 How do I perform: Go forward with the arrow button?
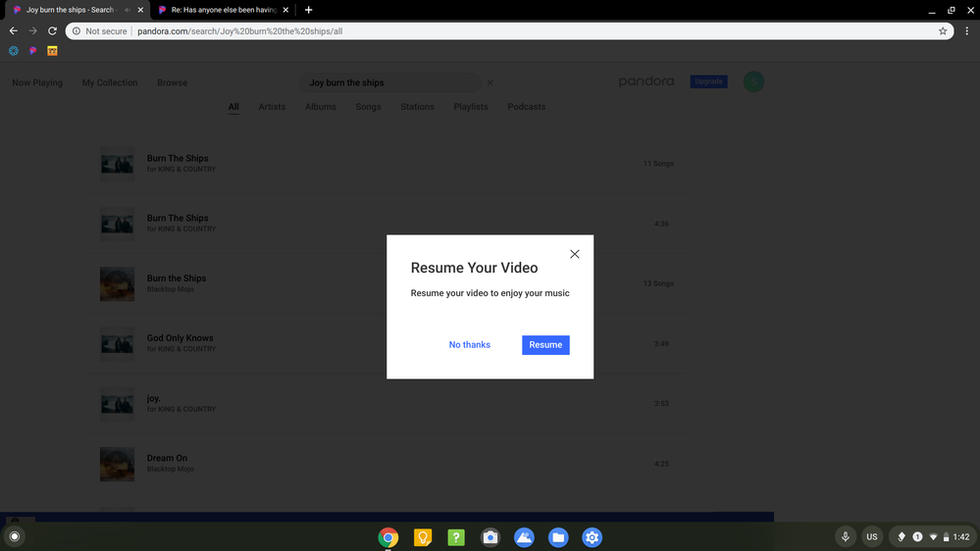(32, 30)
